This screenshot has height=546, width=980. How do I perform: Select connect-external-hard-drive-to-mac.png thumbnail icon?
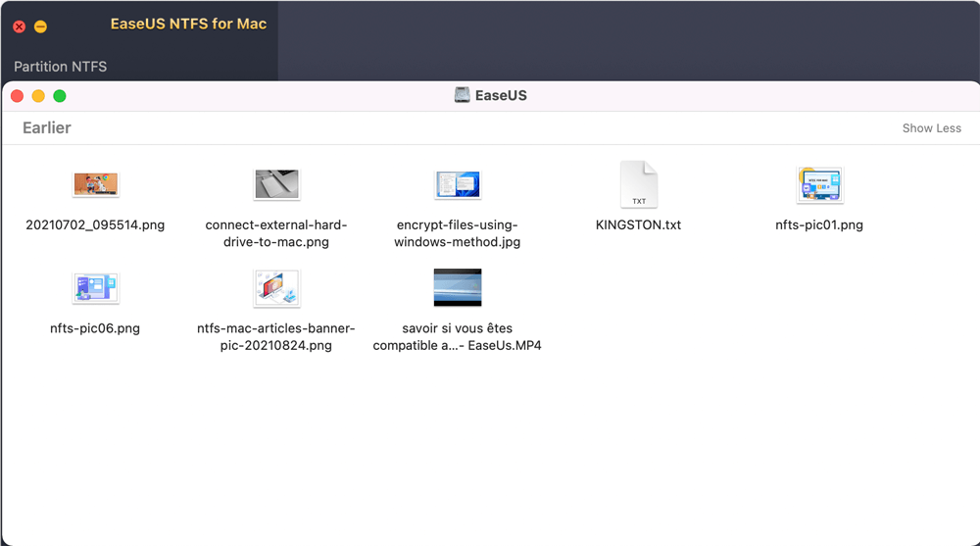pyautogui.click(x=276, y=184)
